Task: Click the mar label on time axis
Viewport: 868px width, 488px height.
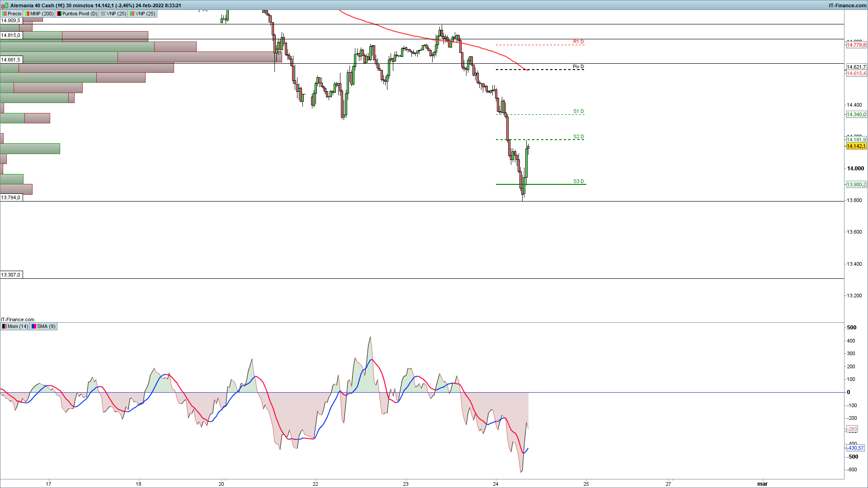Action: coord(763,484)
